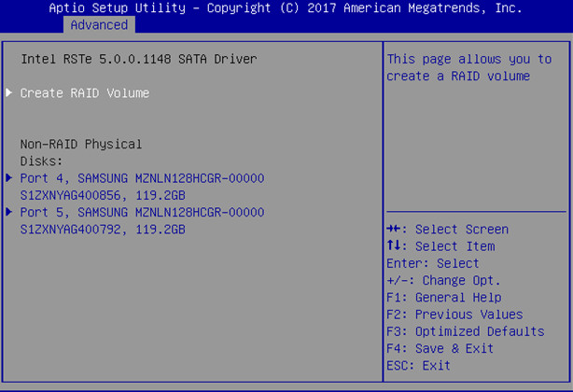Click +/-: Change Opt. hint
The image size is (573, 392).
coord(443,281)
